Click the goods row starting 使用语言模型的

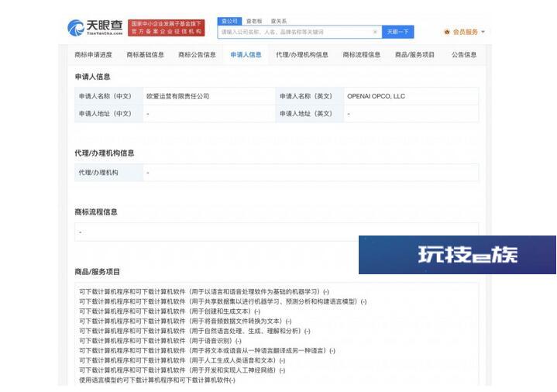(157, 380)
